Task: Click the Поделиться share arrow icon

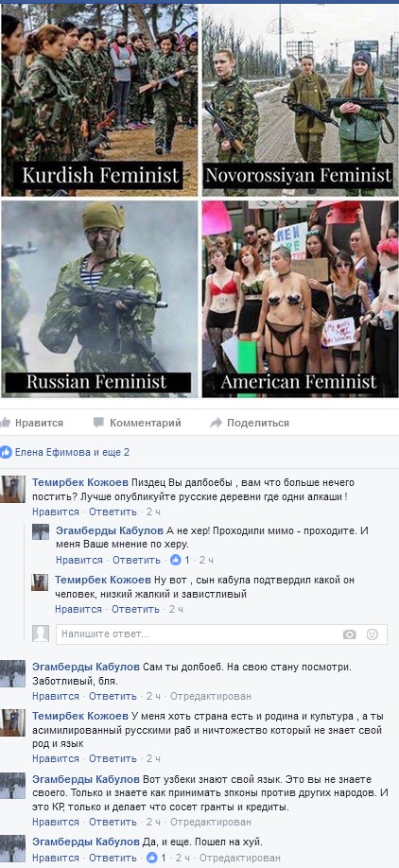Action: click(216, 423)
